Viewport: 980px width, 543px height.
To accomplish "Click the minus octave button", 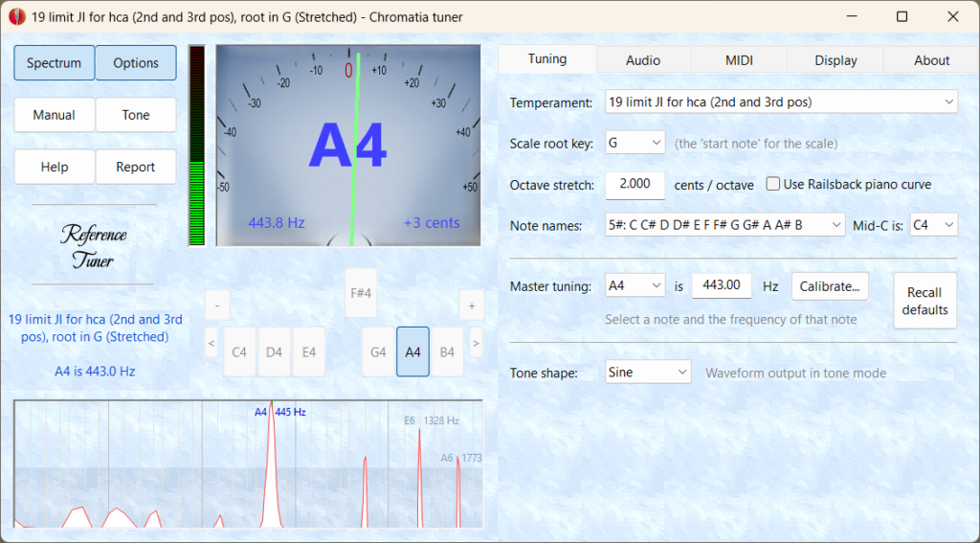I will click(x=217, y=305).
